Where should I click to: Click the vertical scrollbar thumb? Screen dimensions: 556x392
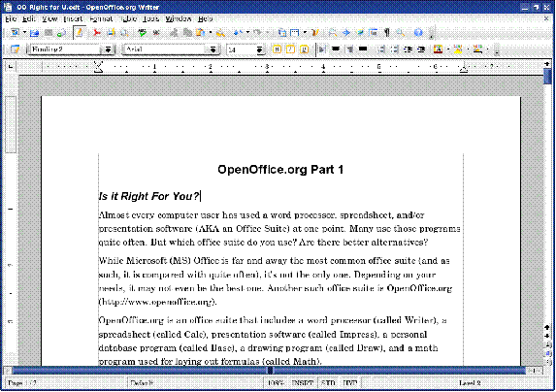(547, 76)
